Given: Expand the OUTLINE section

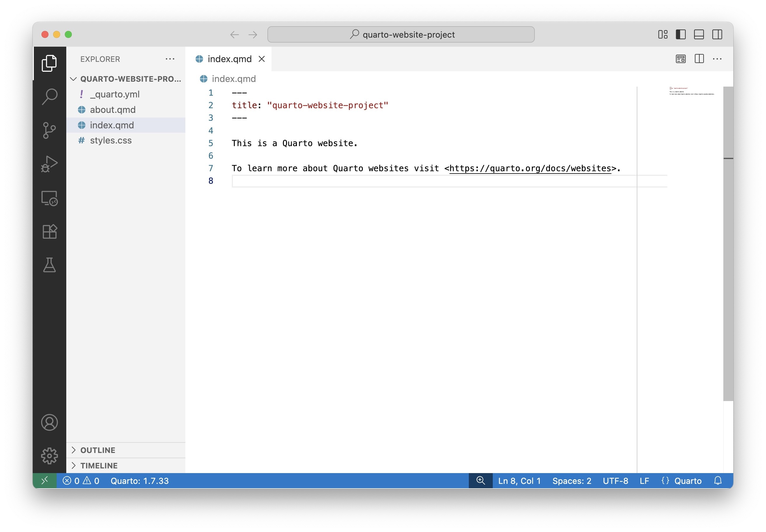Looking at the screenshot, I should tap(98, 450).
